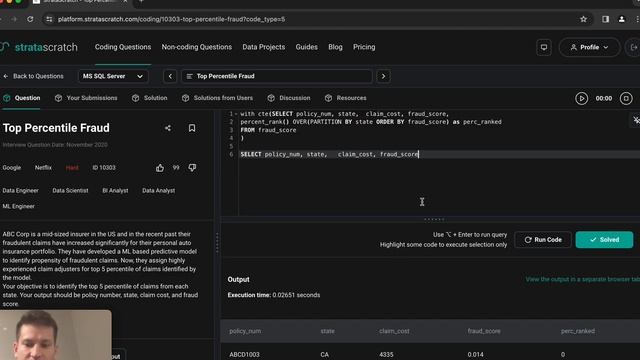Switch to Your Submissions tab
The width and height of the screenshot is (640, 360).
(86, 98)
